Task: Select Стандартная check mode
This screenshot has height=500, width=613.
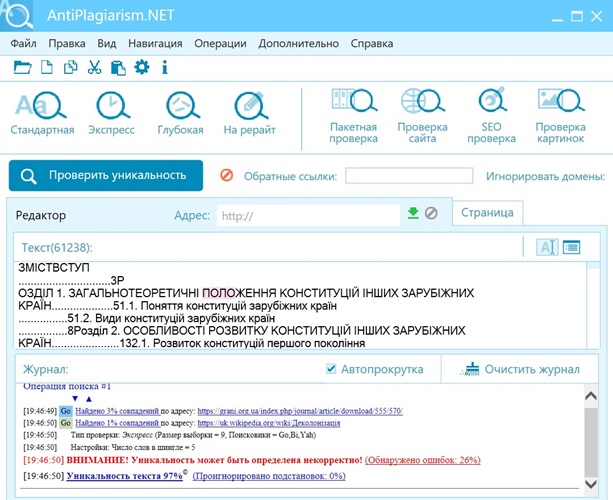Action: point(42,113)
